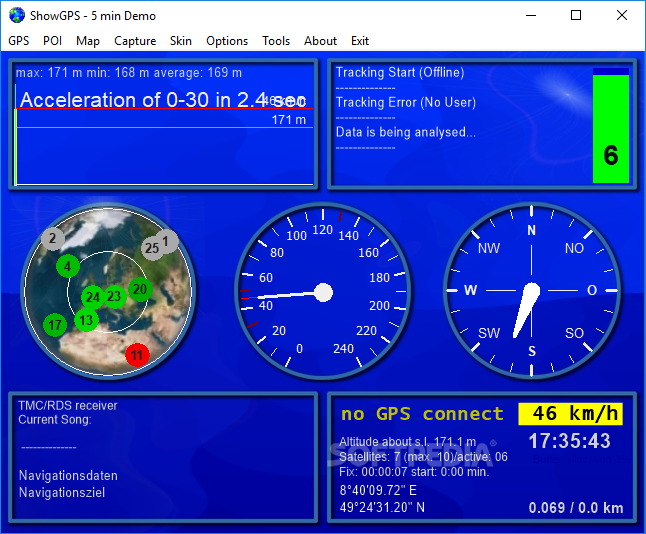Open the About menu
The width and height of the screenshot is (646, 534).
321,41
